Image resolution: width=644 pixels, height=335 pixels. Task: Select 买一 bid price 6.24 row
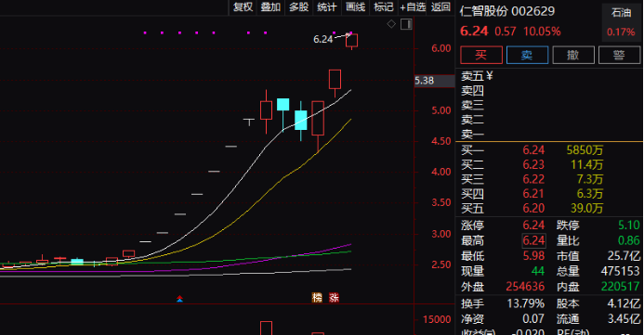(x=549, y=150)
